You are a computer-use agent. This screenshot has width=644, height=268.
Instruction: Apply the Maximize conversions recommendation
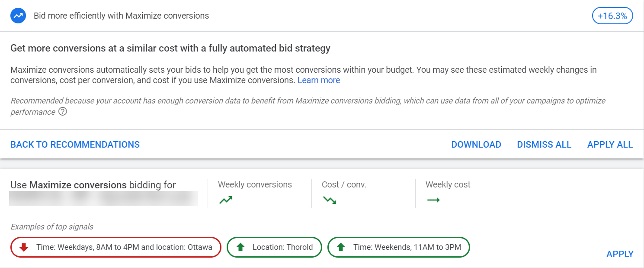pyautogui.click(x=620, y=254)
